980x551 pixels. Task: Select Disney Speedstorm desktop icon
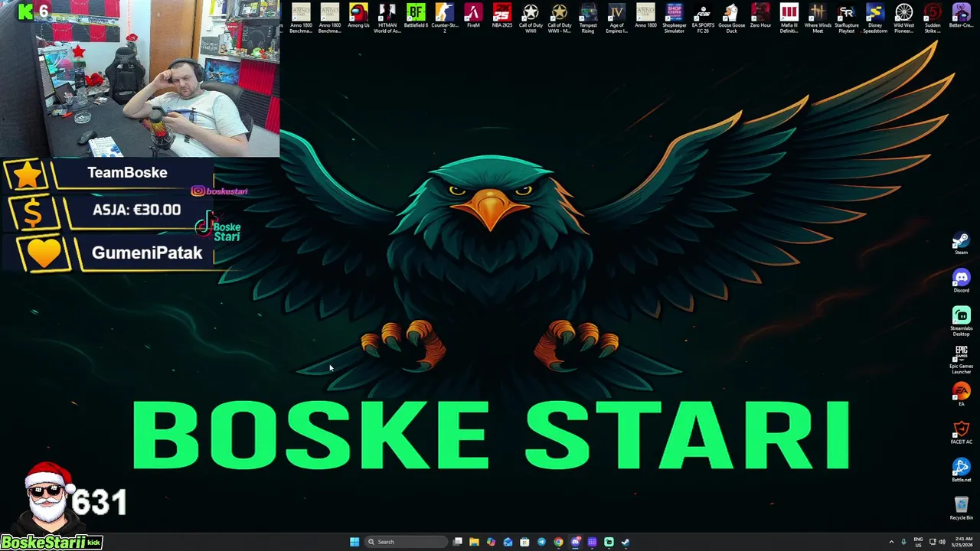pyautogui.click(x=875, y=18)
